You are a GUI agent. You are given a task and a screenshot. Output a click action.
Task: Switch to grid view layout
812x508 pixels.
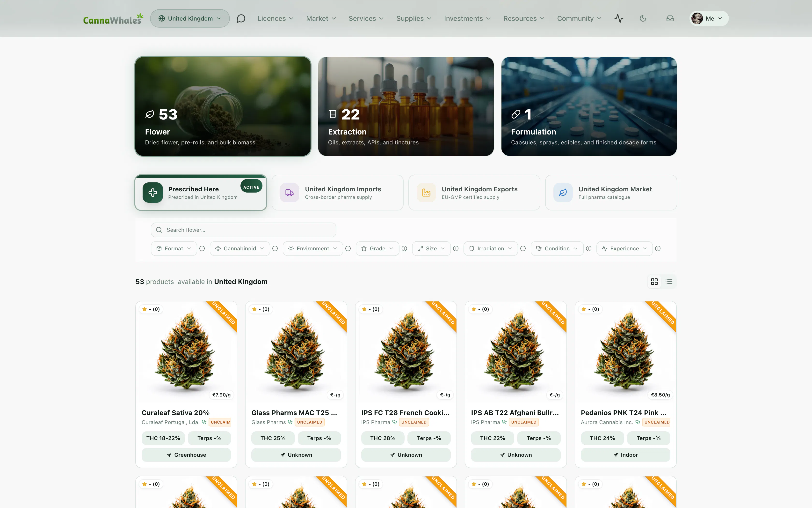coord(654,282)
